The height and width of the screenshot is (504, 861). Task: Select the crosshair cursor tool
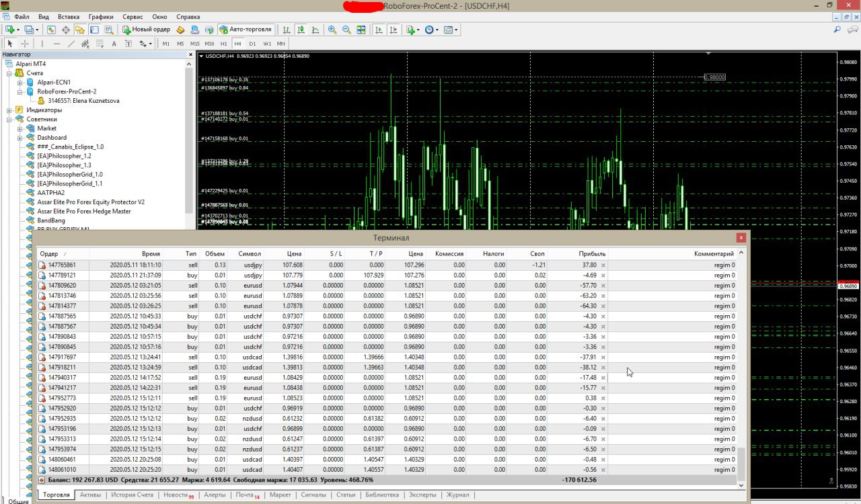25,44
